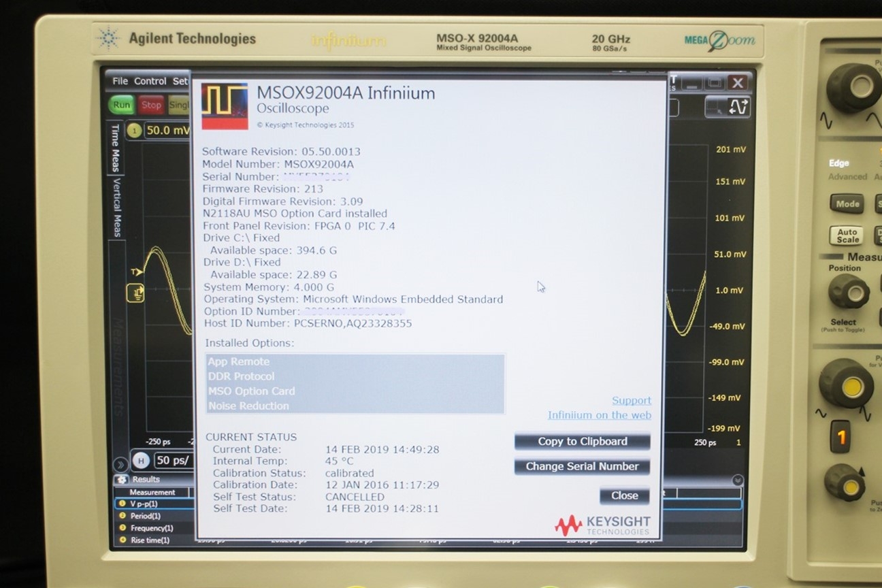Click Change Serial Number button
The height and width of the screenshot is (588, 882).
[583, 467]
